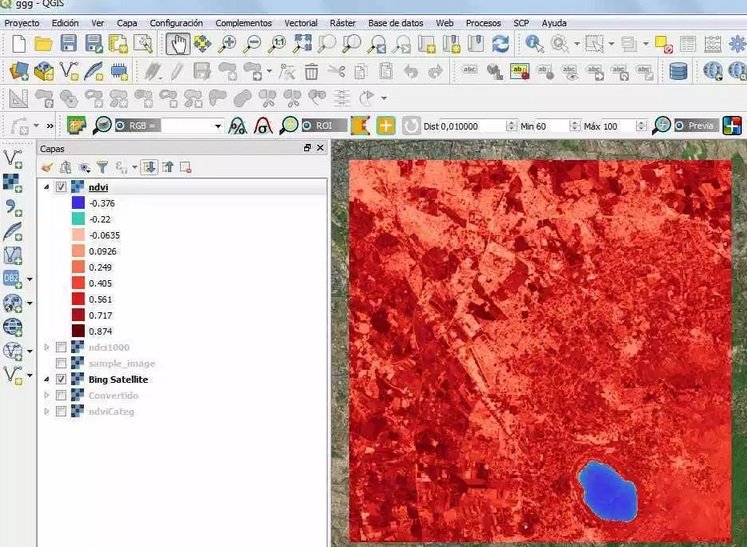The height and width of the screenshot is (547, 747).
Task: Open the Ráster menu
Action: point(342,22)
